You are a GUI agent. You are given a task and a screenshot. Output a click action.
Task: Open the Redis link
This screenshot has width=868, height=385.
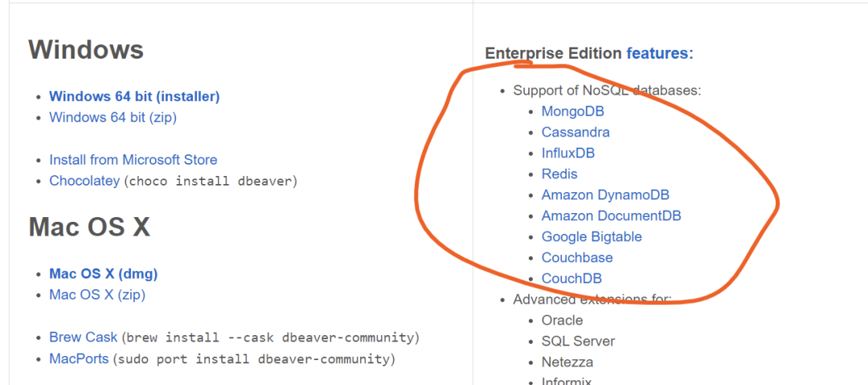559,174
